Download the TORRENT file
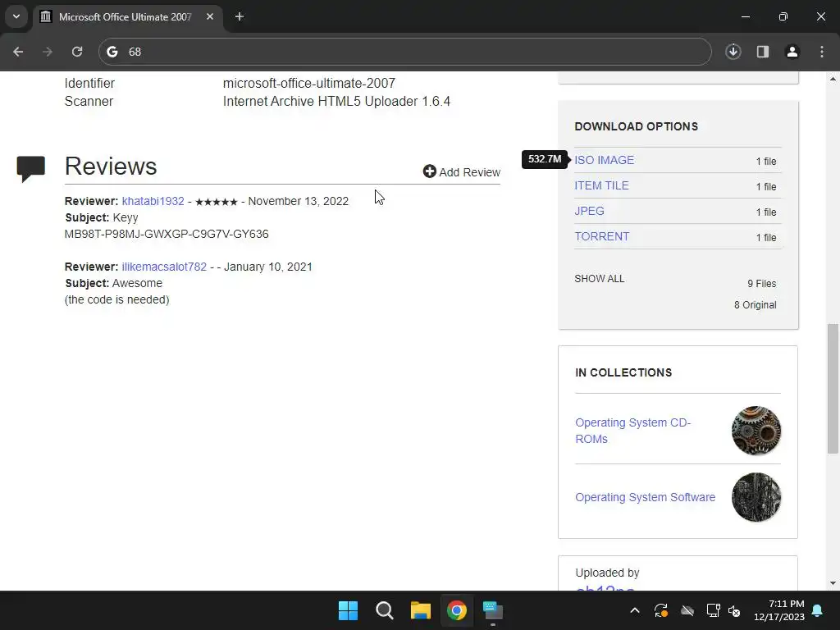840x630 pixels. point(602,236)
